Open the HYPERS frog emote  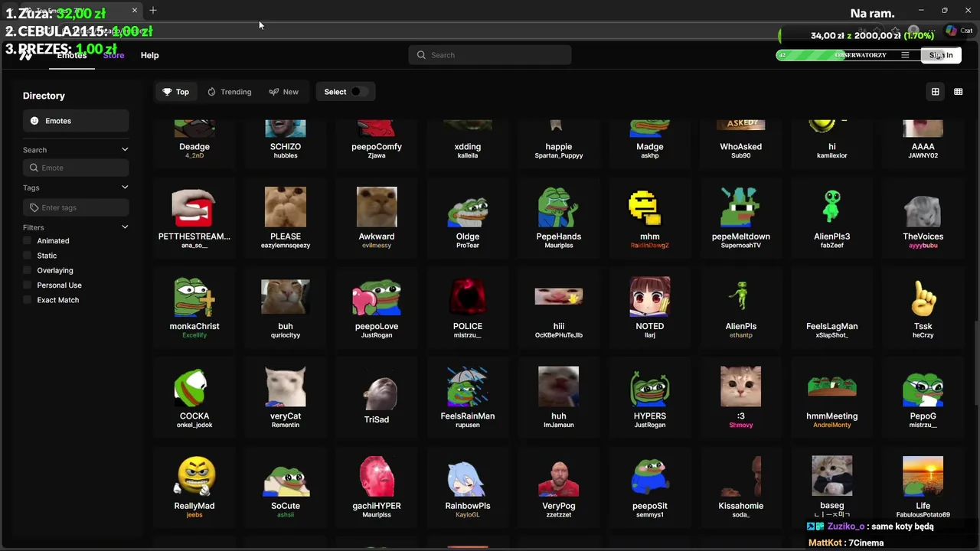coord(650,387)
